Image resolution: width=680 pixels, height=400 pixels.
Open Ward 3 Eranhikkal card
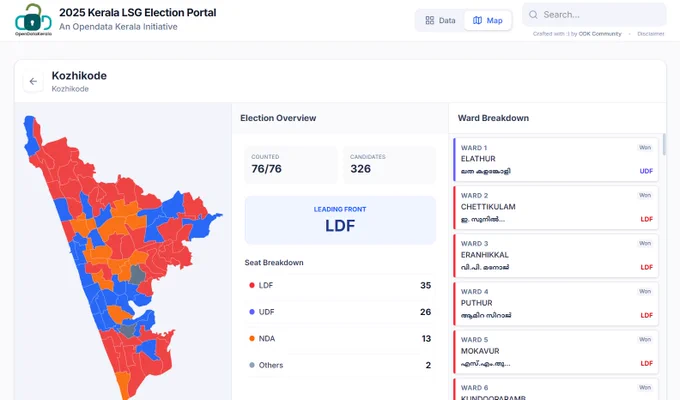pos(556,256)
